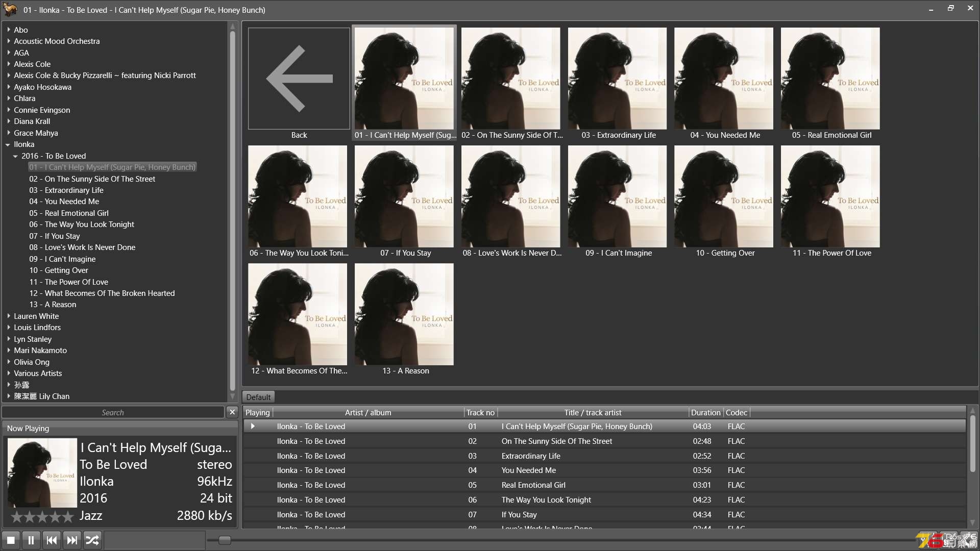Click the foobar app icon in title bar
This screenshot has width=980, height=551.
10,9
